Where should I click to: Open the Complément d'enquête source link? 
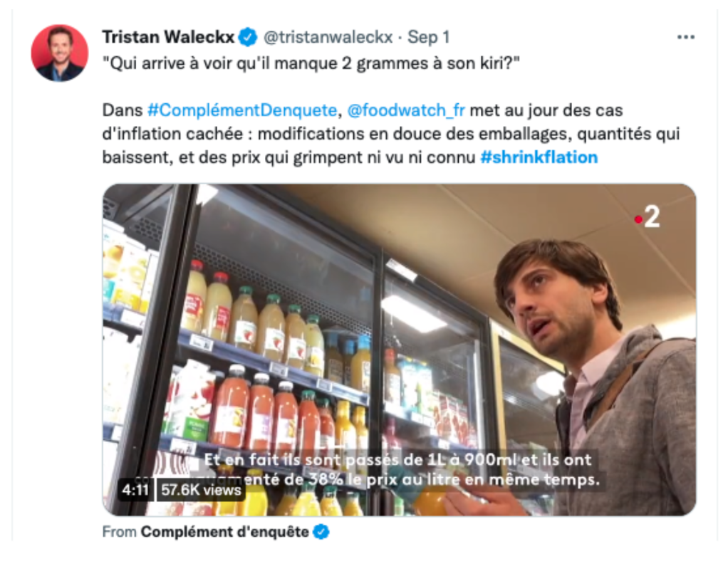click(x=224, y=532)
